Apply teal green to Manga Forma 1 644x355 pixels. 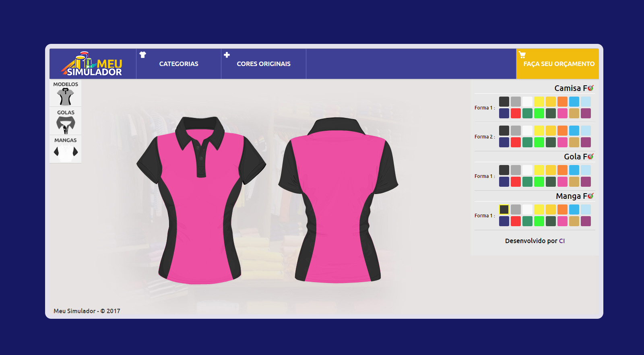[527, 221]
